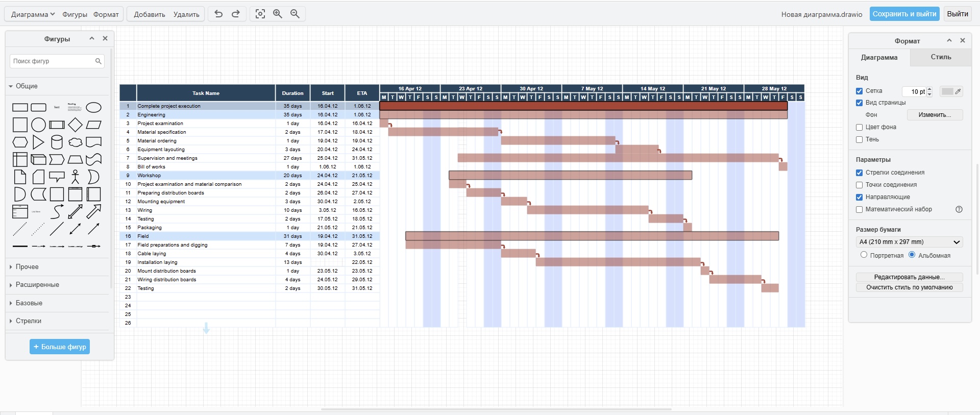
Task: Switch to the Стиль tab
Action: coord(940,57)
